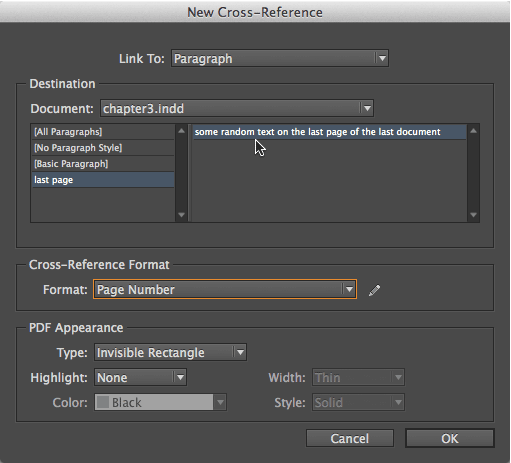This screenshot has width=511, height=463.
Task: Select [All Paragraphs] in the style list
Action: (103, 132)
